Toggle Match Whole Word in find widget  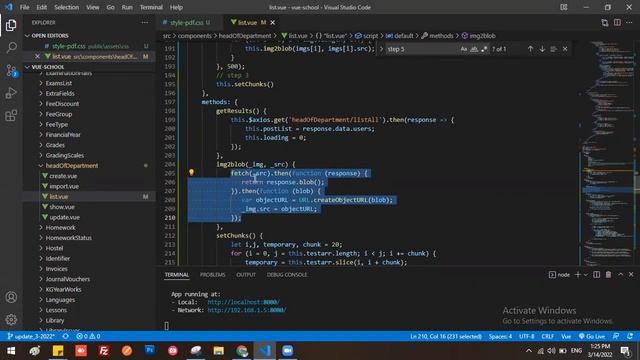(x=474, y=49)
